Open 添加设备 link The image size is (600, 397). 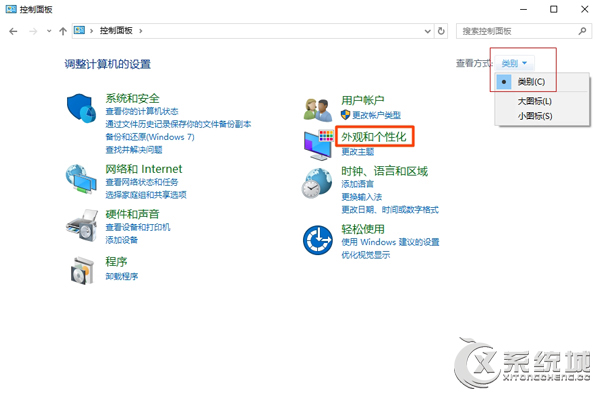pyautogui.click(x=122, y=240)
